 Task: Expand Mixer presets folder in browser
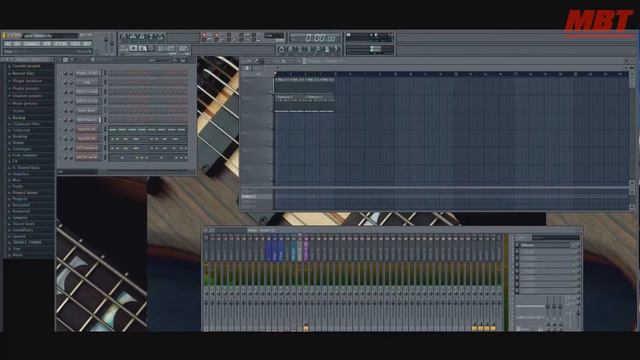(24, 103)
